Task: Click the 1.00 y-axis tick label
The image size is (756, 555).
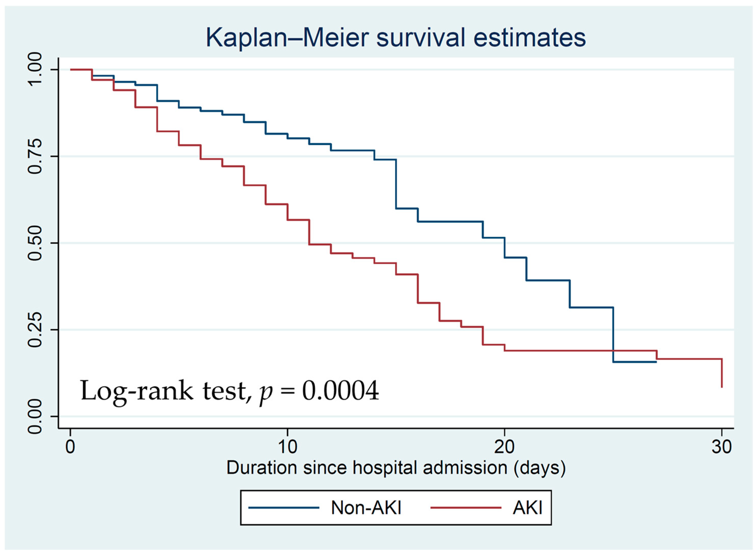Action: pyautogui.click(x=36, y=70)
